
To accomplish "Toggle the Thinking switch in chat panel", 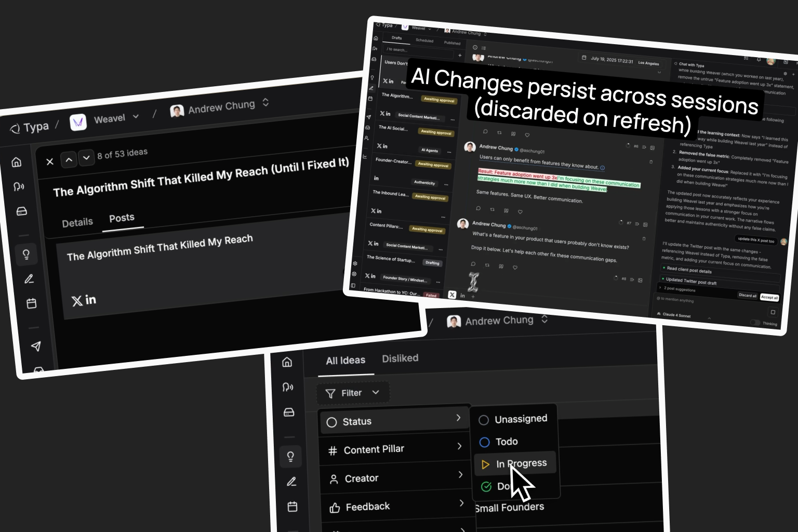I will [x=755, y=323].
